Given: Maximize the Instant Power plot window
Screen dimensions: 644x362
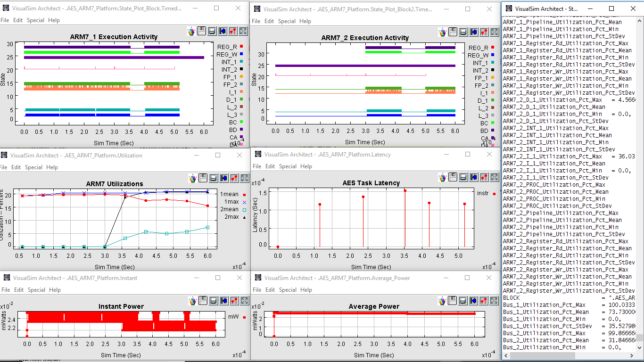Looking at the screenshot, I should coord(216,278).
